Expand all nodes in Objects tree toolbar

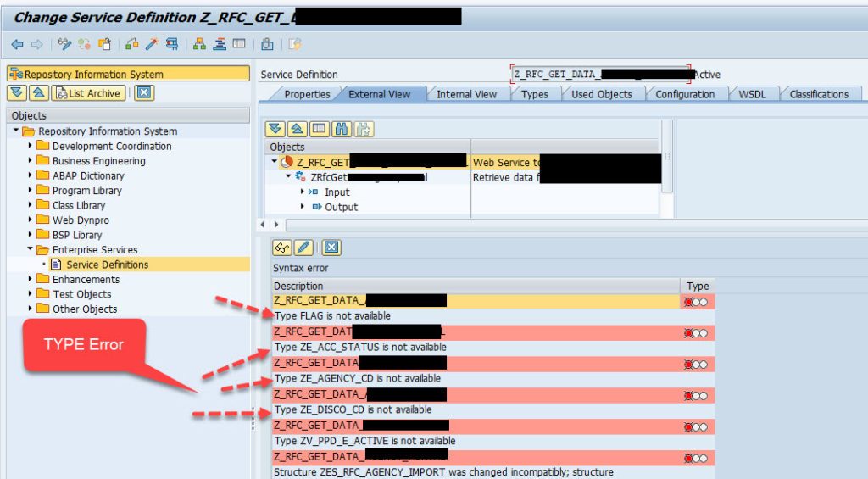tap(275, 129)
